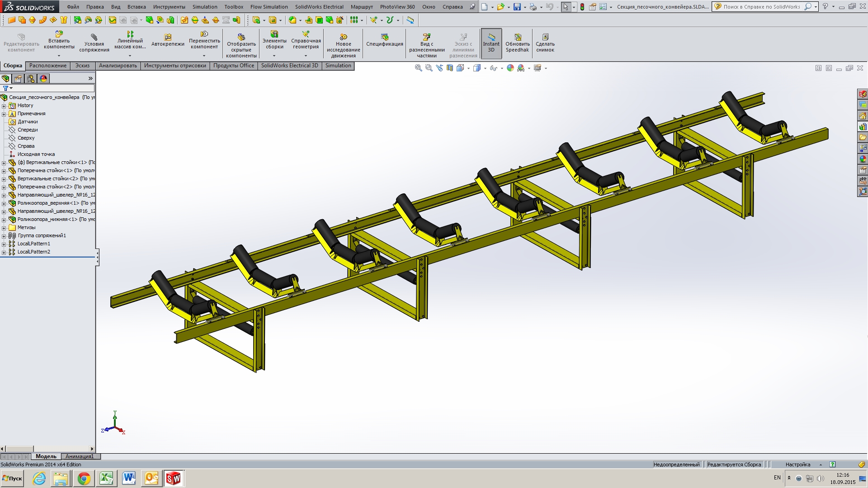Toggle the Select arrow tool in top toolbar
Image resolution: width=868 pixels, height=488 pixels.
pos(566,7)
